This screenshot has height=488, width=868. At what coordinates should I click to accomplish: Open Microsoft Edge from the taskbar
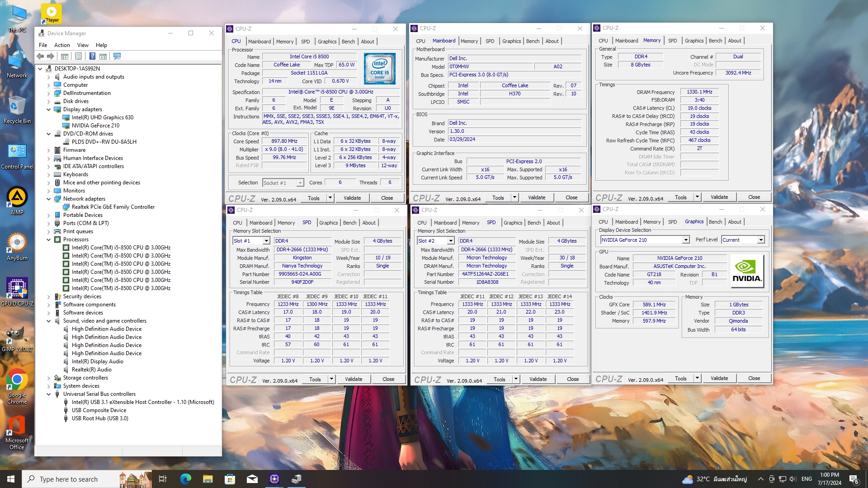(x=185, y=479)
